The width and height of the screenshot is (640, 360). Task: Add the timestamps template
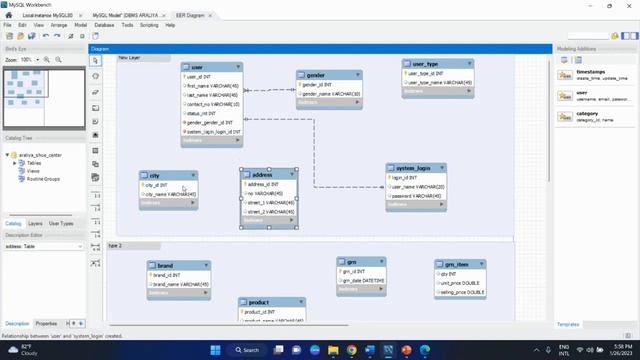(x=595, y=75)
